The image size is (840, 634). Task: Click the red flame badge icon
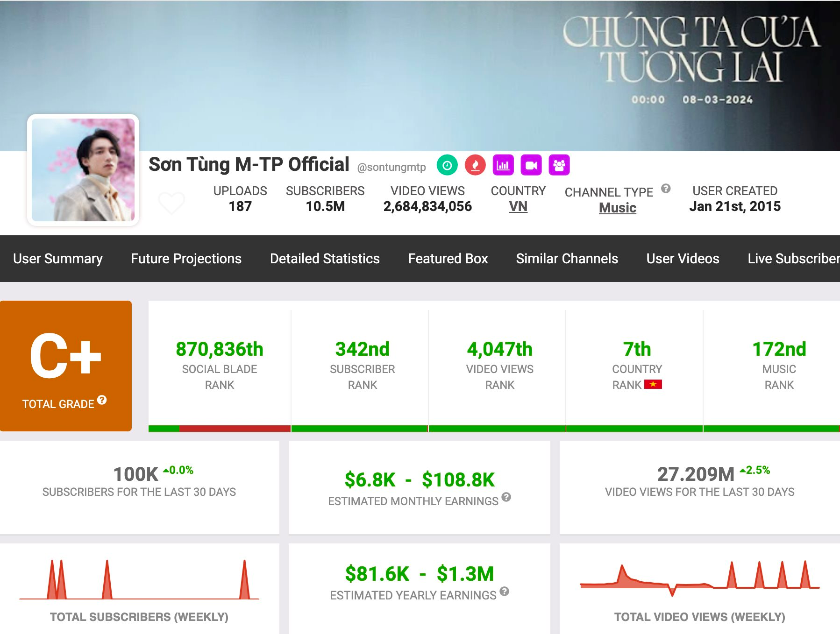pyautogui.click(x=475, y=165)
